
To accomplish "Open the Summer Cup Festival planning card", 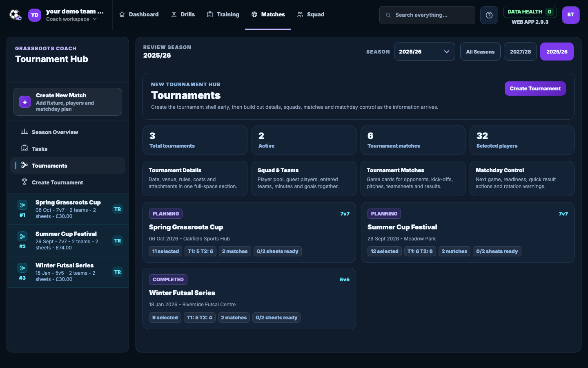I will click(468, 232).
